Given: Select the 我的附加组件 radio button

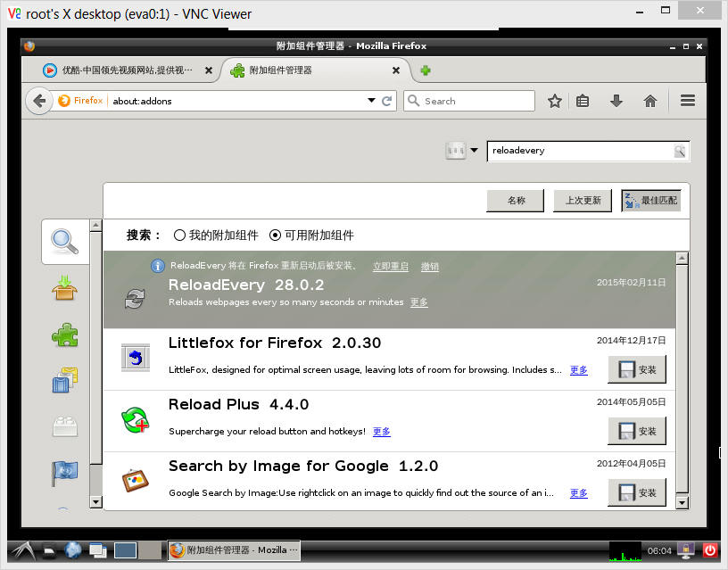Looking at the screenshot, I should 179,235.
